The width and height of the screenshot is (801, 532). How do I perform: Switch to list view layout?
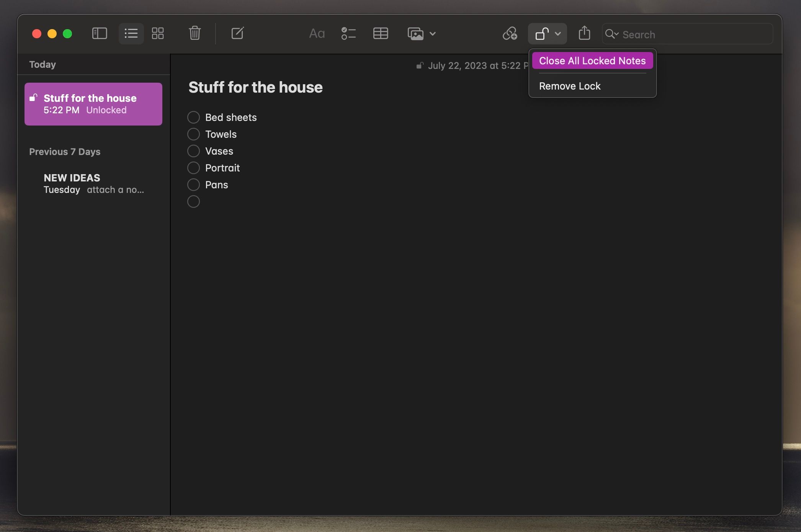pos(131,34)
